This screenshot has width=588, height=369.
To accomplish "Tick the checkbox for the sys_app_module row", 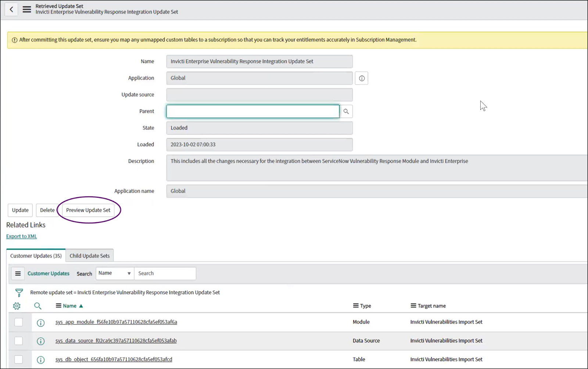I will pos(18,322).
